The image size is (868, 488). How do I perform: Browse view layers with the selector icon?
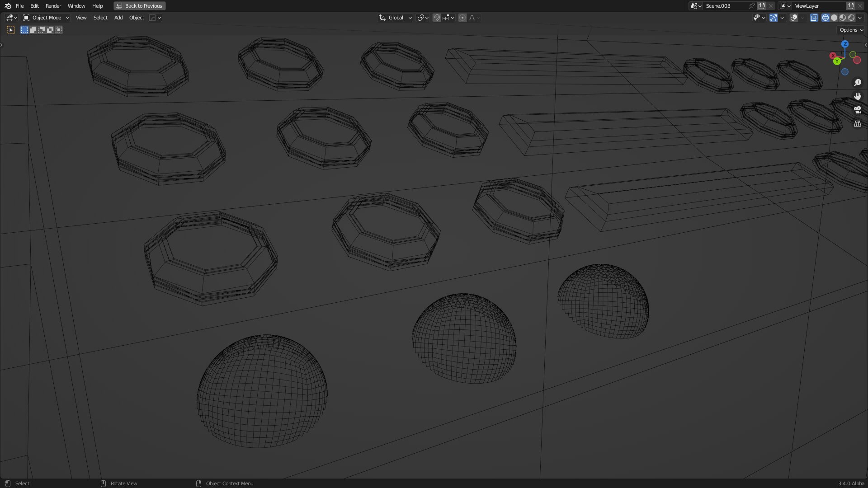(785, 6)
